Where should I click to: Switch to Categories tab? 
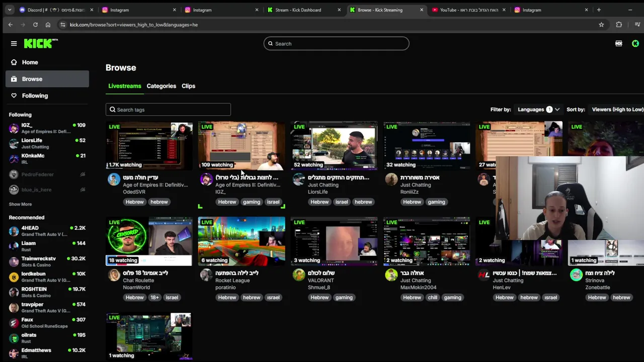pos(162,86)
